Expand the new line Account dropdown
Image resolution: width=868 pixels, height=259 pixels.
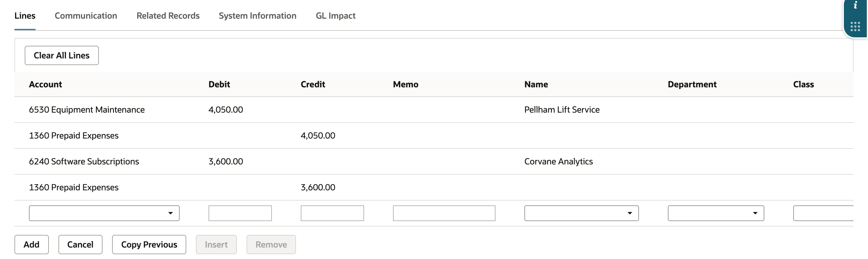104,213
